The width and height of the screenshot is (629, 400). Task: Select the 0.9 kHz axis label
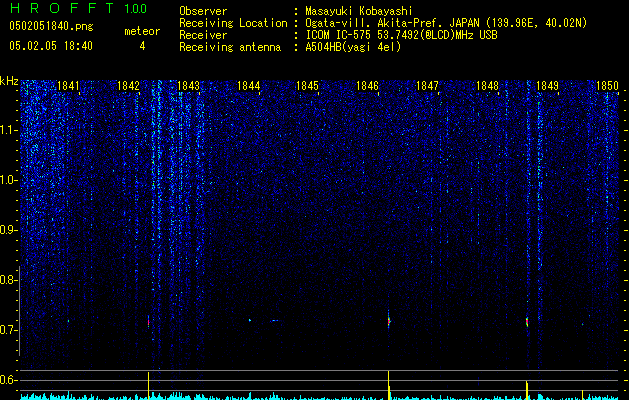click(7, 230)
